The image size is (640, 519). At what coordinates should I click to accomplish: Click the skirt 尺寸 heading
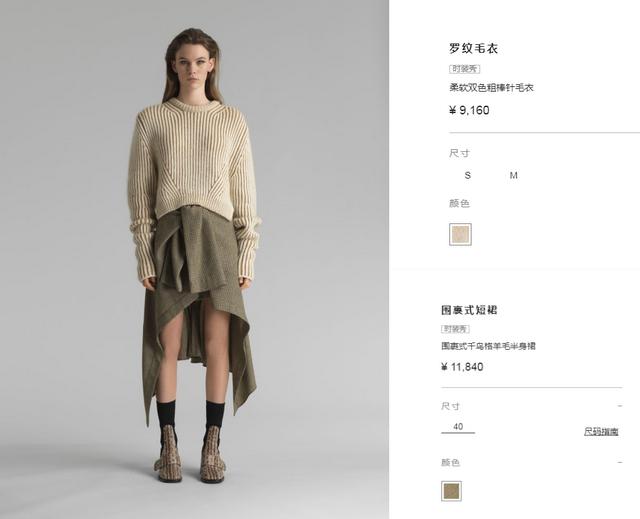[x=451, y=406]
